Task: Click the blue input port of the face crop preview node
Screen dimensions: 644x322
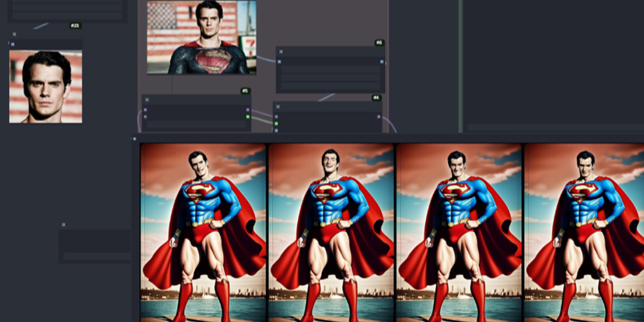Action: click(x=13, y=44)
